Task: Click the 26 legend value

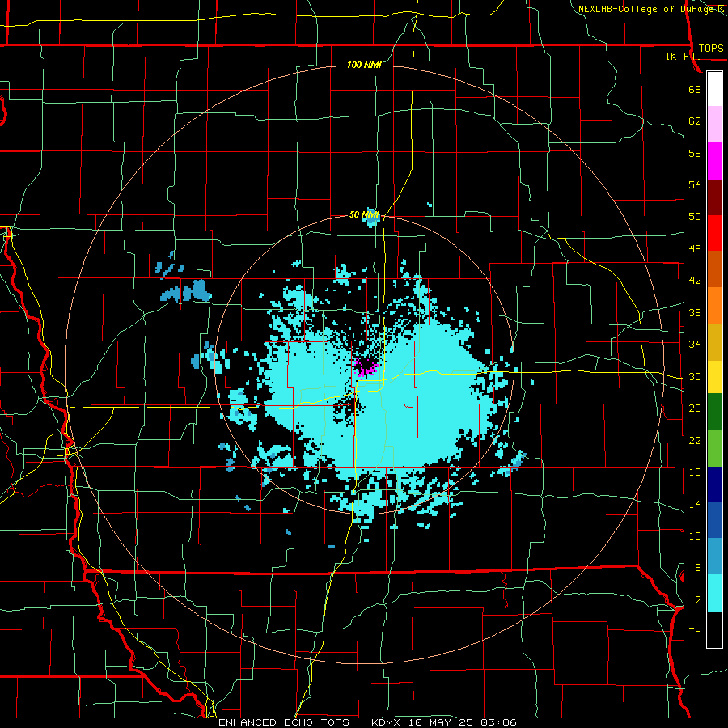Action: (695, 408)
